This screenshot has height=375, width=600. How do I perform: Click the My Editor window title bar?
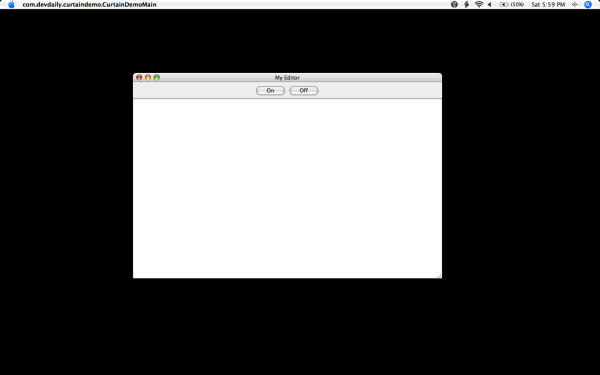[287, 77]
